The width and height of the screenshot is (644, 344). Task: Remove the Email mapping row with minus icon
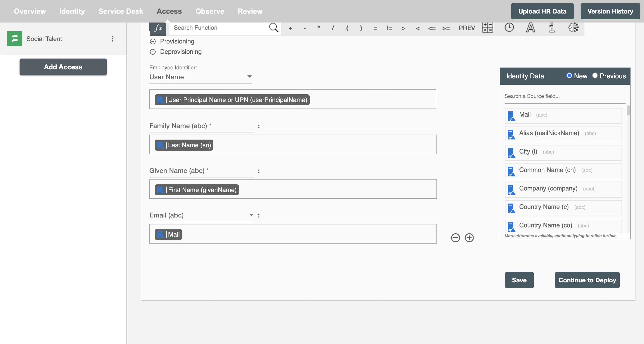pyautogui.click(x=455, y=238)
